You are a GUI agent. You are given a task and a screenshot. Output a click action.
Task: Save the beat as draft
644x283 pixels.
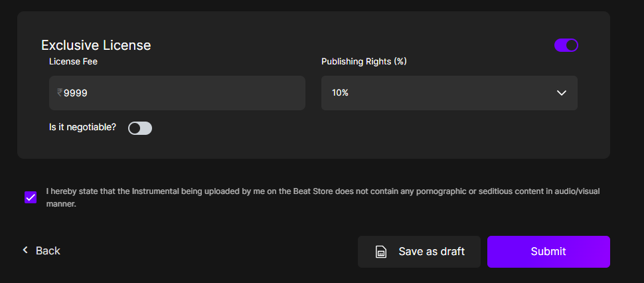419,252
